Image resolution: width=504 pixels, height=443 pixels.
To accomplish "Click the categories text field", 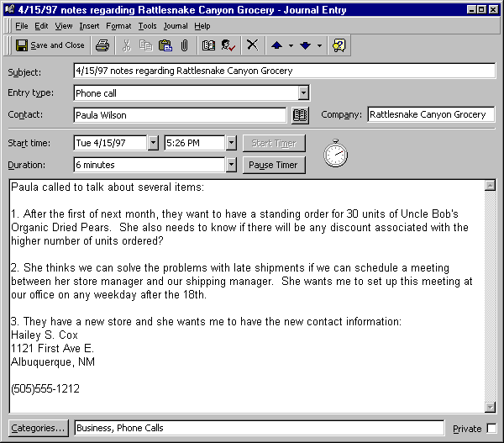I will point(259,428).
